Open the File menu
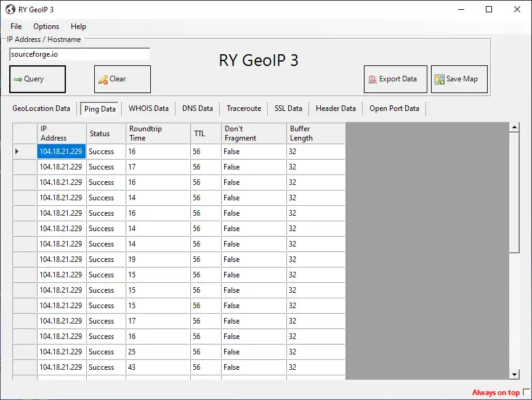Screen dimensions: 532x400 click(16, 27)
